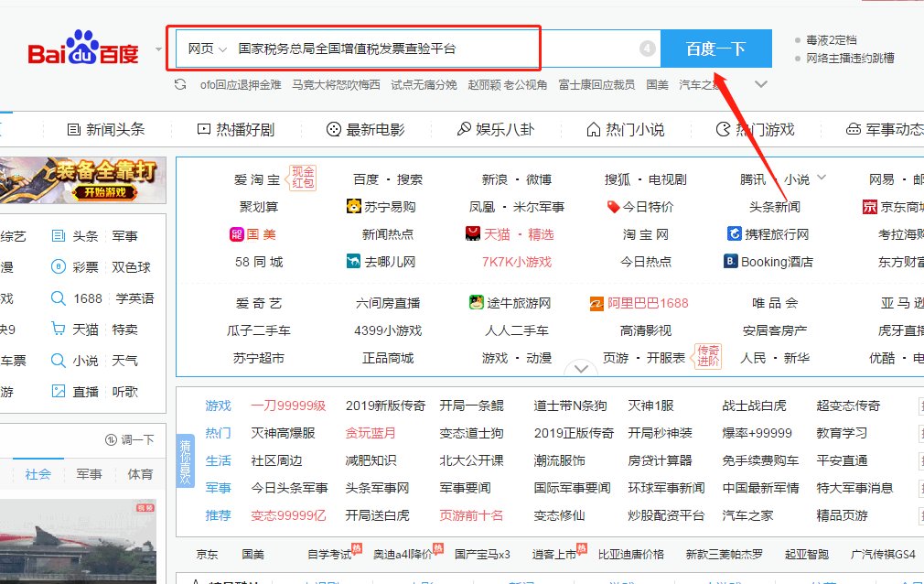Click the 1688 magnifier search icon
The height and width of the screenshot is (584, 924).
click(x=58, y=297)
